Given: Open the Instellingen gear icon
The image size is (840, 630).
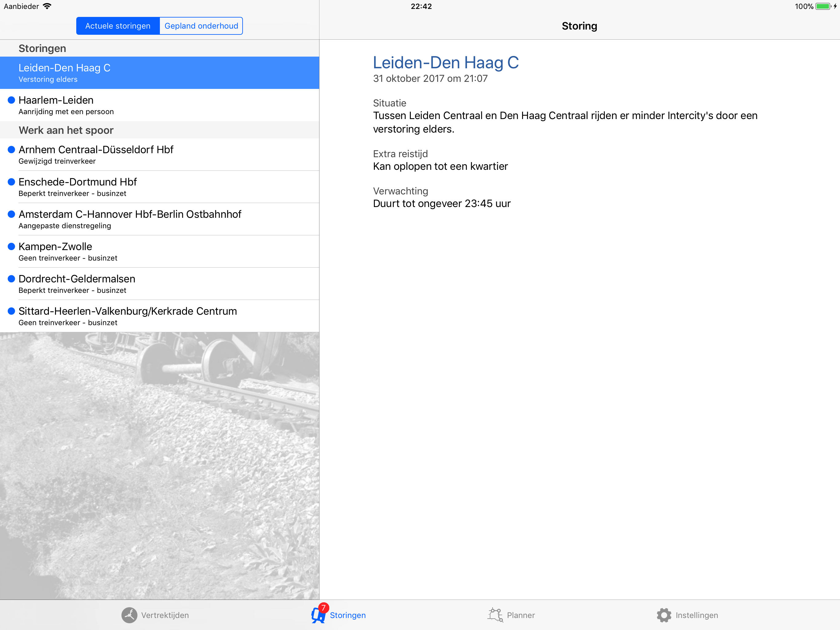Looking at the screenshot, I should click(x=664, y=615).
